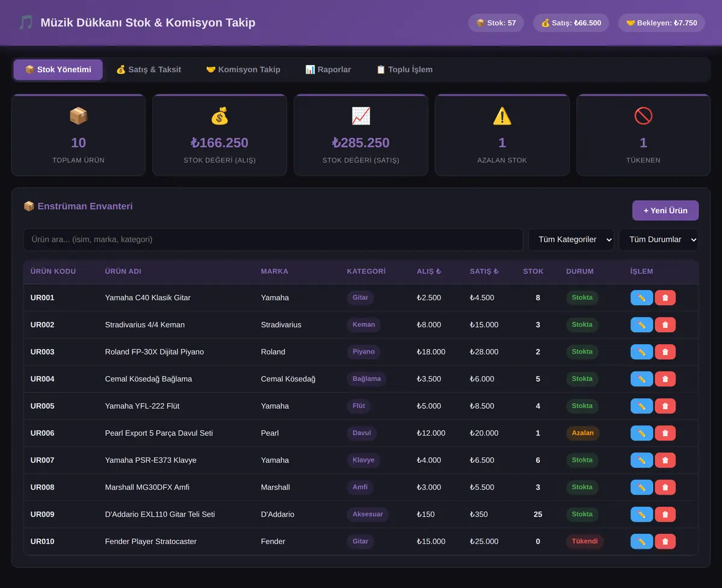The width and height of the screenshot is (722, 588).
Task: Switch to the Satış & Taksit tab
Action: pos(149,70)
